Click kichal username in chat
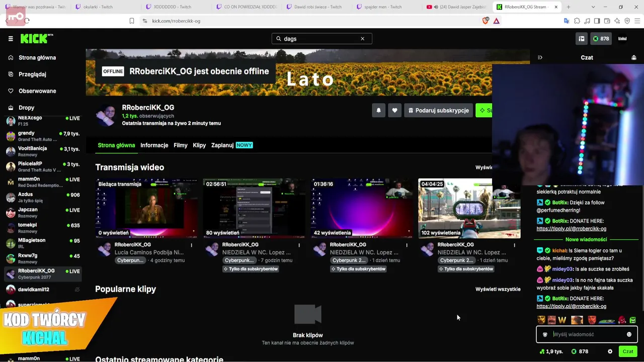Screen dimensions: 644x362 coord(559,250)
